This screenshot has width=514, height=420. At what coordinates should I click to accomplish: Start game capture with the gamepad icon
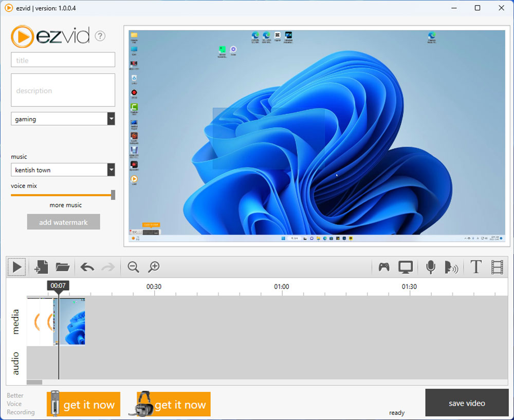tap(384, 267)
